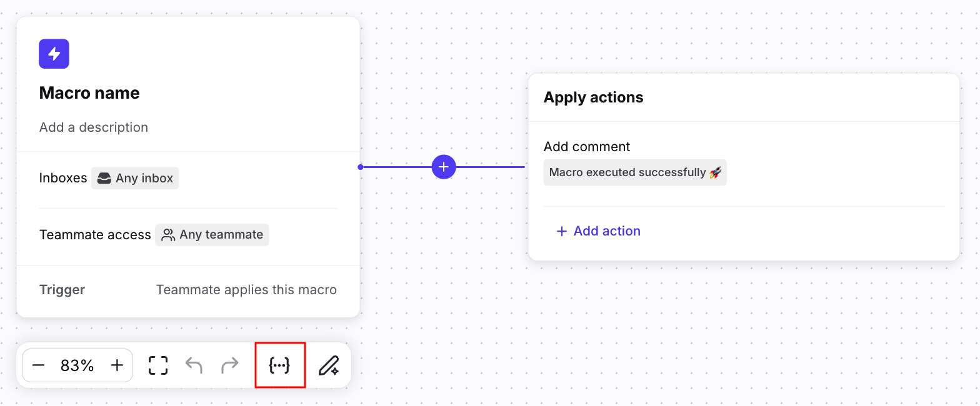The height and width of the screenshot is (406, 980).
Task: Click the Add comment action label
Action: (587, 147)
